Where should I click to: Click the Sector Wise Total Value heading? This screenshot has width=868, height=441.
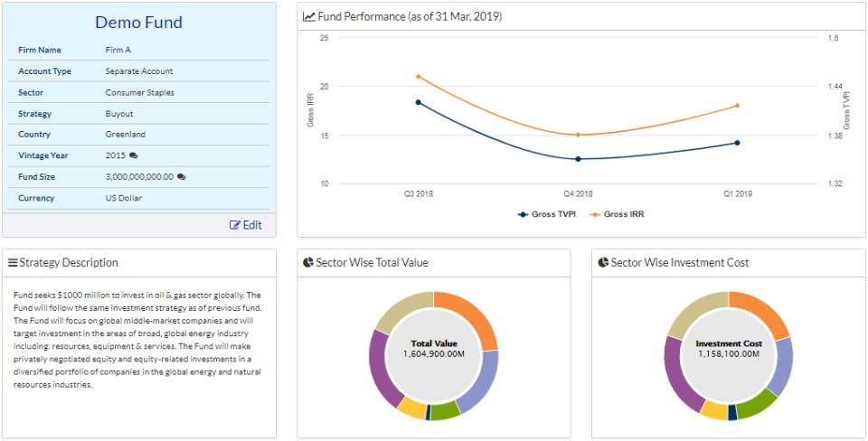pos(372,262)
